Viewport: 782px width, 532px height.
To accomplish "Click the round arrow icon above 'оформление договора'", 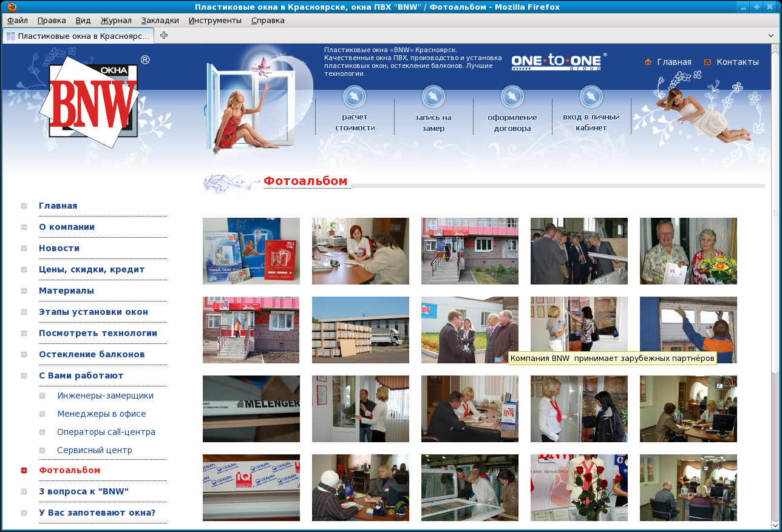I will coord(512,96).
